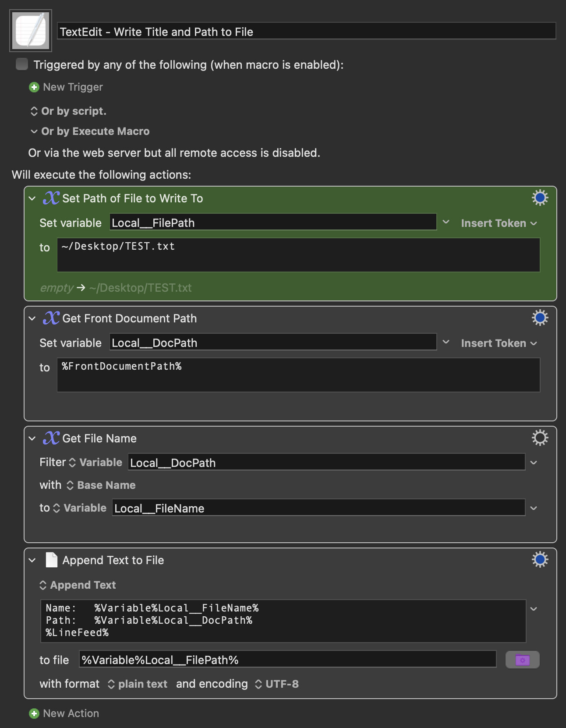Screen dimensions: 566x728
Task: Click the green plus icon beside New Trigger
Action: (34, 87)
